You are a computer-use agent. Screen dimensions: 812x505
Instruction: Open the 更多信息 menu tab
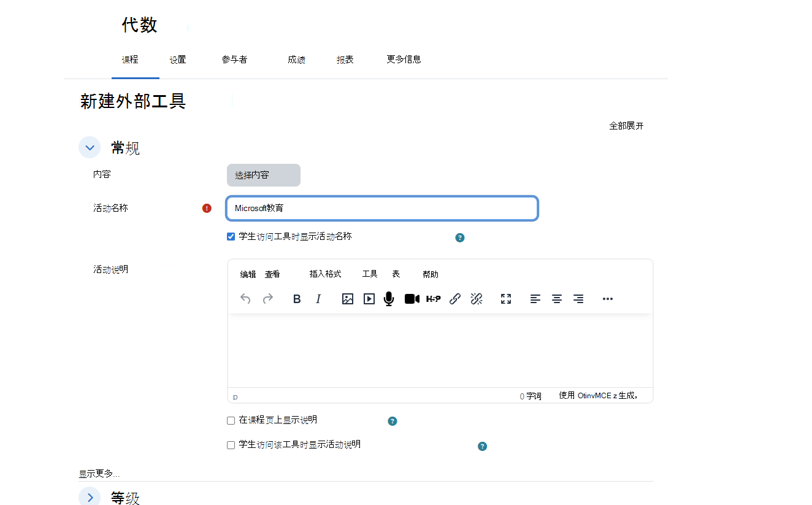click(x=404, y=60)
